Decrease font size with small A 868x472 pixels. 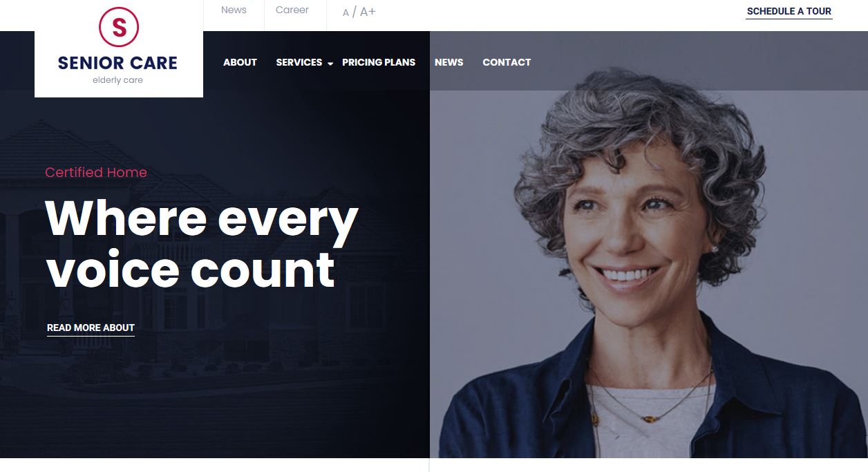point(346,12)
